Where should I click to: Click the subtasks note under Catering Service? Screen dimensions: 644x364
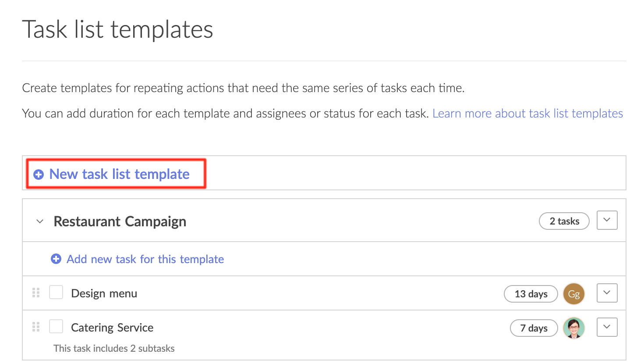tap(114, 348)
